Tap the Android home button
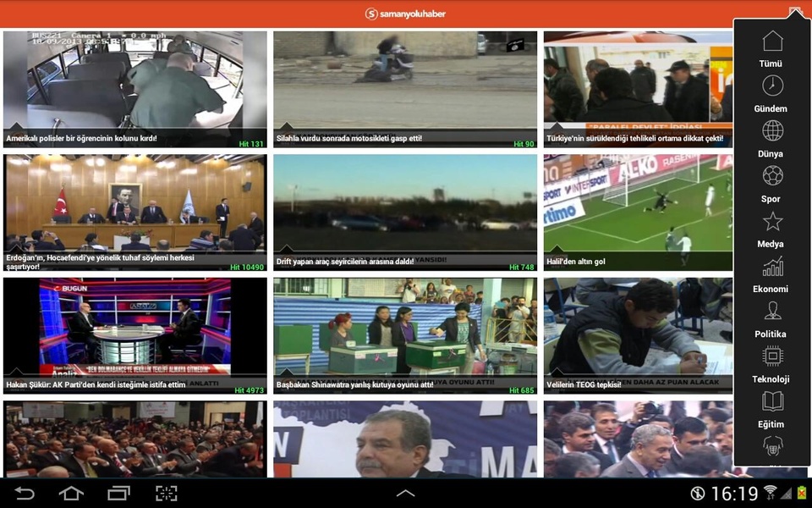 tap(71, 493)
